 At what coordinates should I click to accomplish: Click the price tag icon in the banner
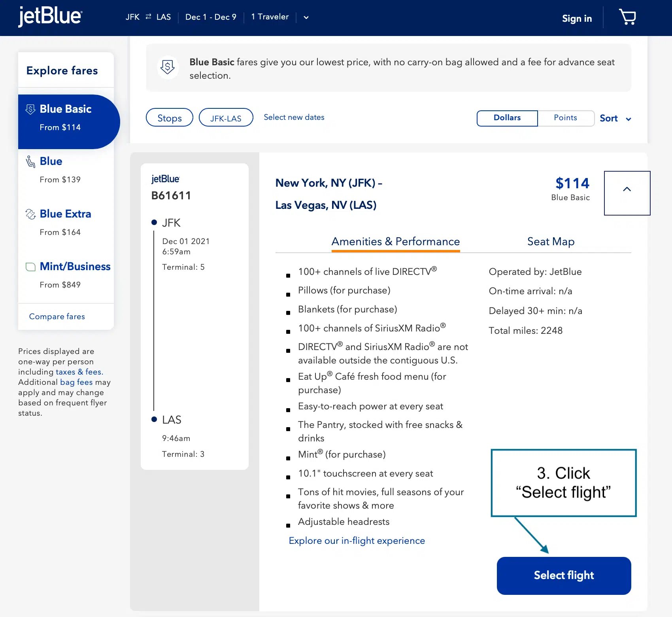pos(168,68)
